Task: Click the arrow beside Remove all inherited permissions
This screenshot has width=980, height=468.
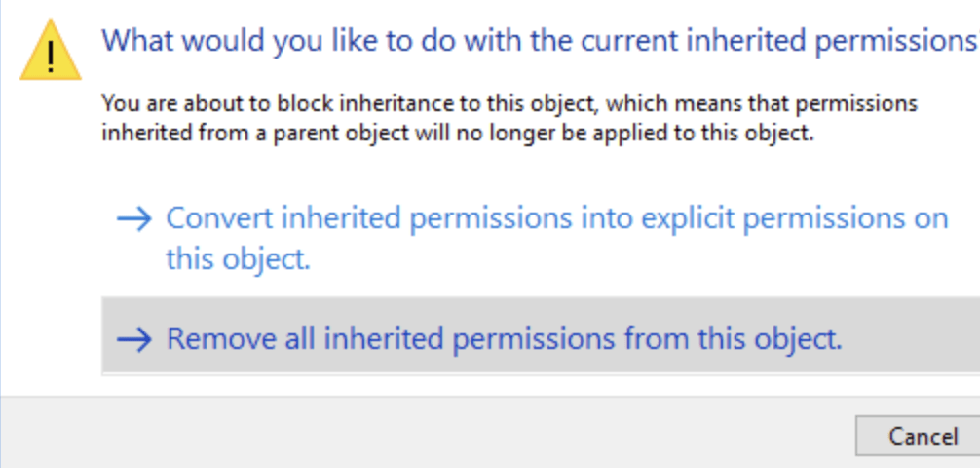Action: [x=133, y=338]
